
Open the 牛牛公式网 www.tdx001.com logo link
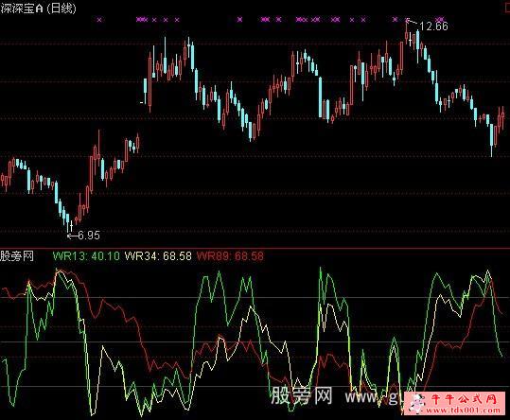(x=455, y=403)
